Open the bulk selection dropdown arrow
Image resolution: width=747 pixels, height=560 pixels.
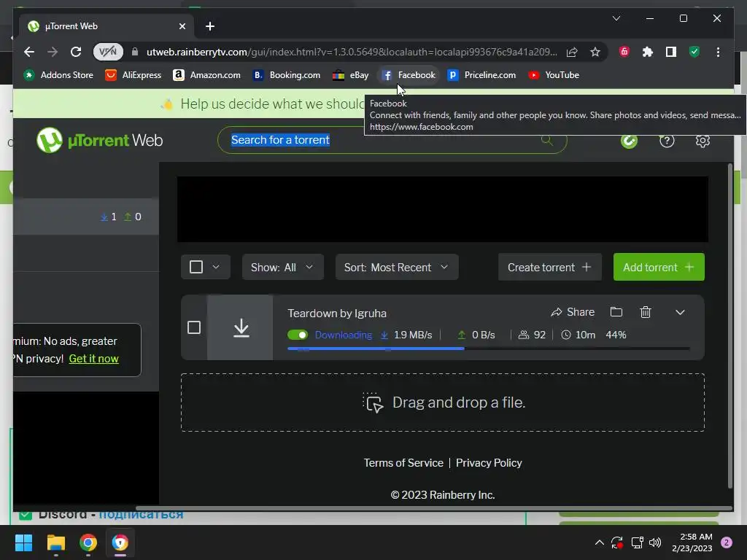(x=216, y=267)
